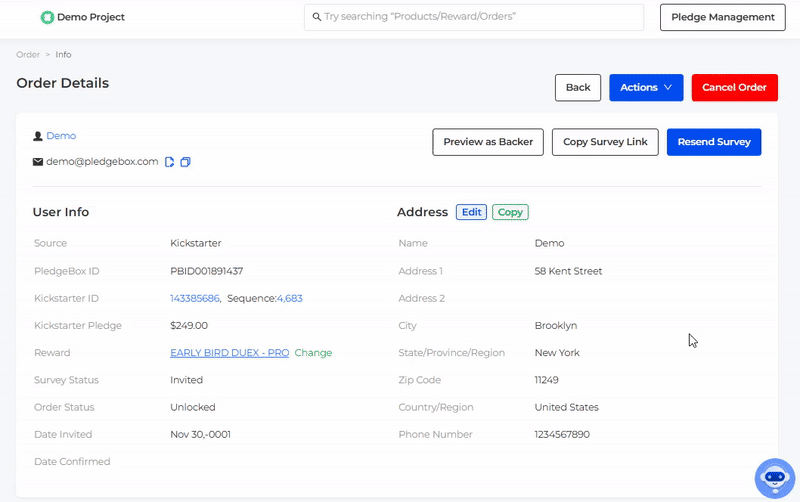Click the Back button
Viewport: 800px width, 502px height.
578,88
